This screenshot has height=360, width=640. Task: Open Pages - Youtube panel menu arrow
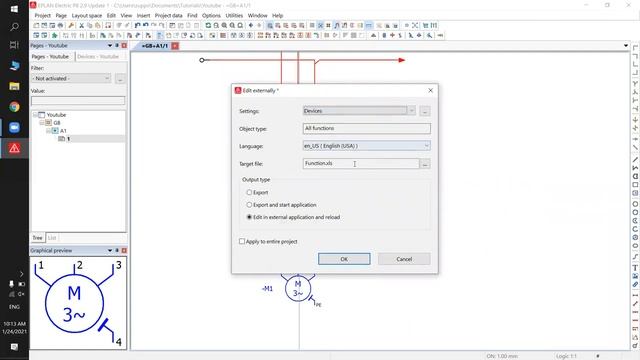(110, 45)
